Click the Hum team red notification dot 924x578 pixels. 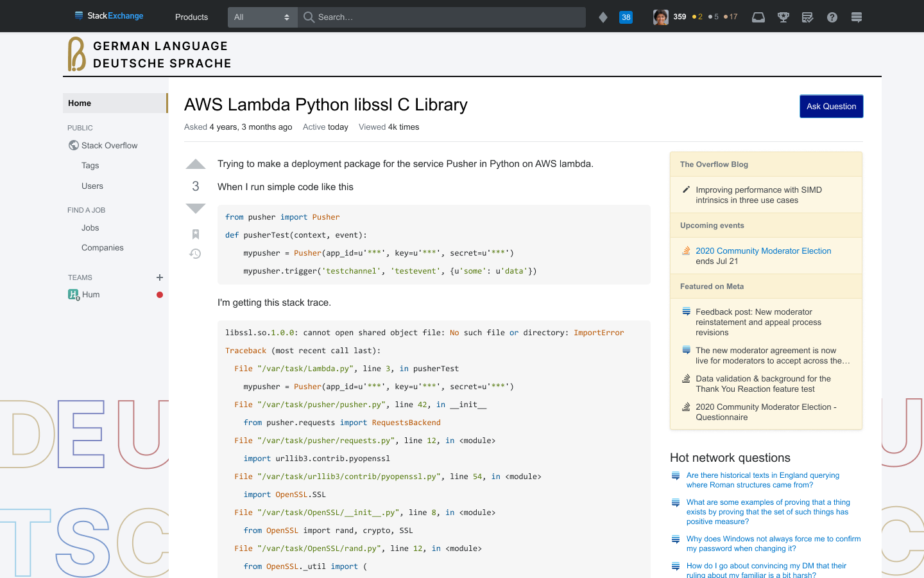(160, 295)
